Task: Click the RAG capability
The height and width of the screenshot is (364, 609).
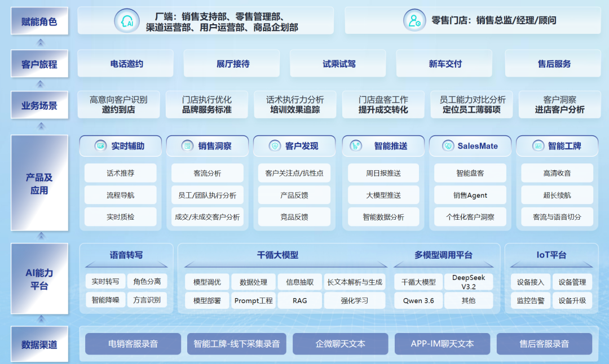Action: pyautogui.click(x=300, y=301)
